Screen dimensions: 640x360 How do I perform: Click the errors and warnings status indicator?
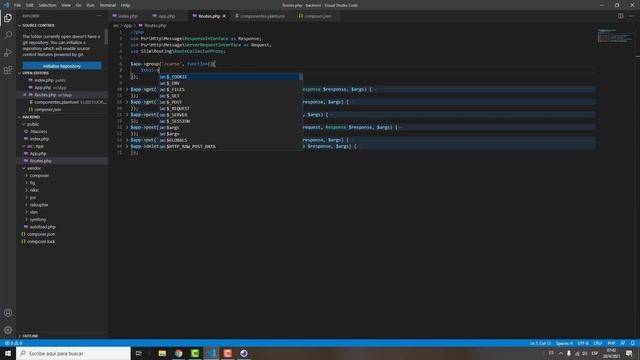pyautogui.click(x=13, y=343)
